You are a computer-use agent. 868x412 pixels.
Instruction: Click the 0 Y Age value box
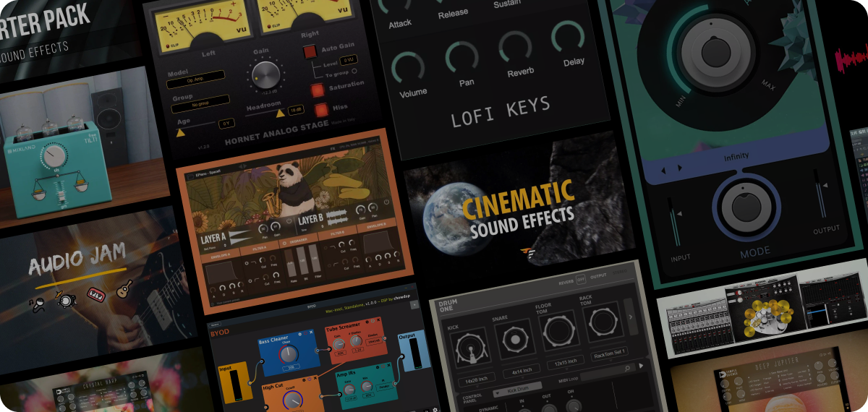point(226,124)
